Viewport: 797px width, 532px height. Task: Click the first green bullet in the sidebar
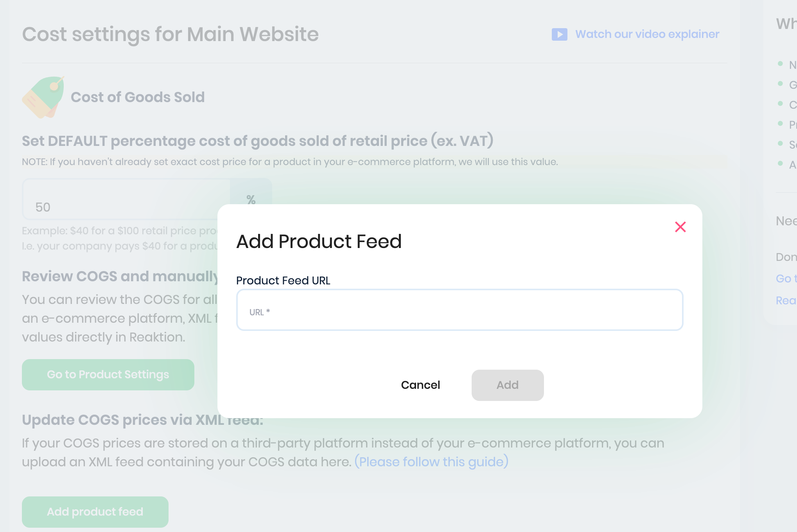point(780,64)
